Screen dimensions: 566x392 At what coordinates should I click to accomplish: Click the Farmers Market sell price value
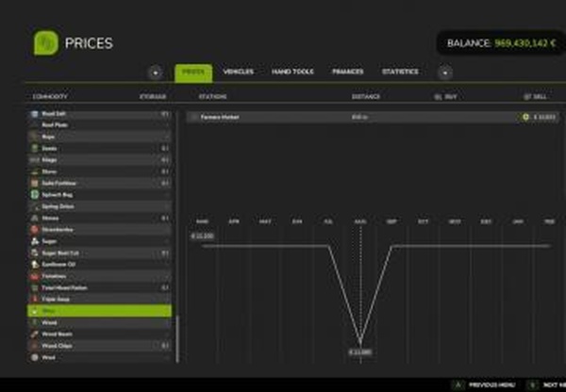coord(544,117)
